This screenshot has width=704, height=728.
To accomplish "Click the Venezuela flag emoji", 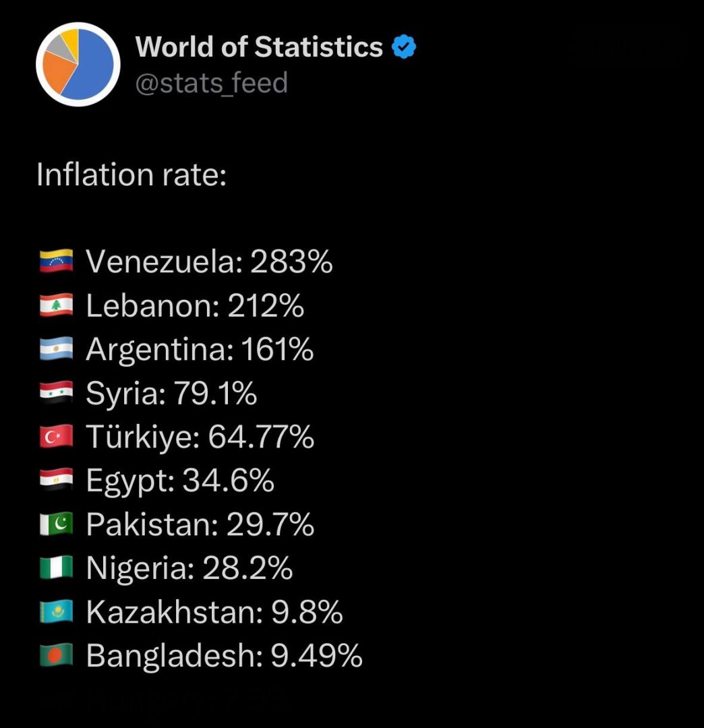I will (x=56, y=262).
